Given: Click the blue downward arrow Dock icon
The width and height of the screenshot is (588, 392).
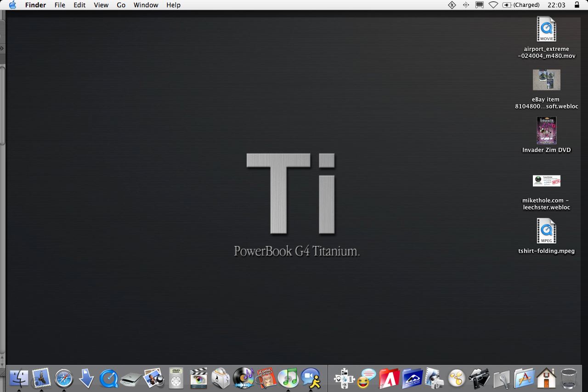Looking at the screenshot, I should click(x=86, y=379).
